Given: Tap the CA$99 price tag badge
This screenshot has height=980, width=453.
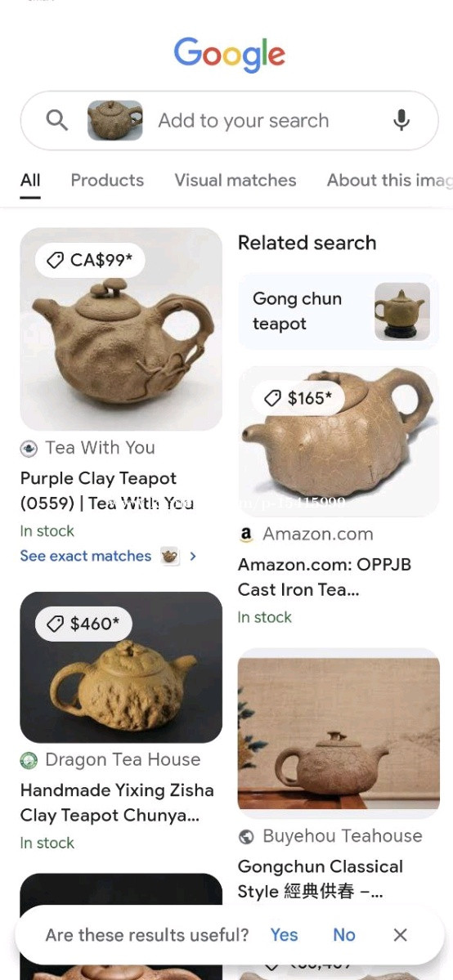Looking at the screenshot, I should pos(90,260).
